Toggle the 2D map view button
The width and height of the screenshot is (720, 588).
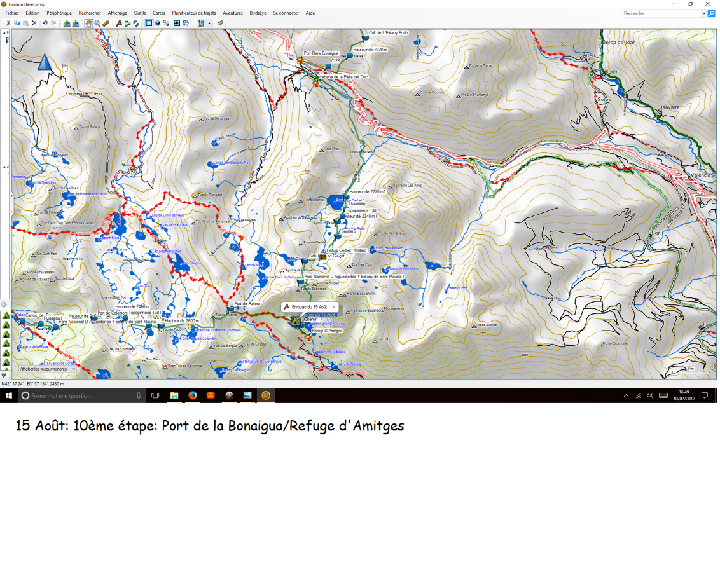point(149,23)
